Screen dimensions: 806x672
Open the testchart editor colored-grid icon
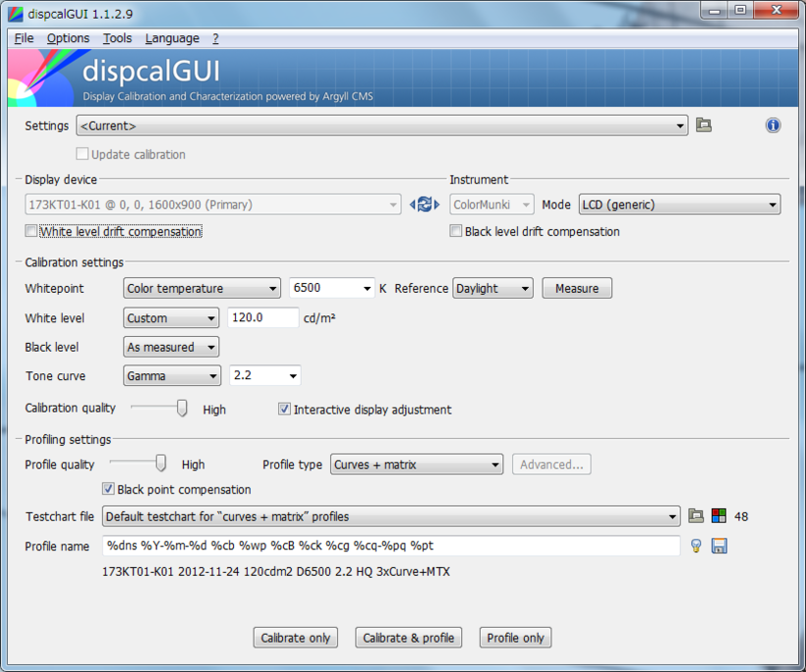[x=719, y=516]
